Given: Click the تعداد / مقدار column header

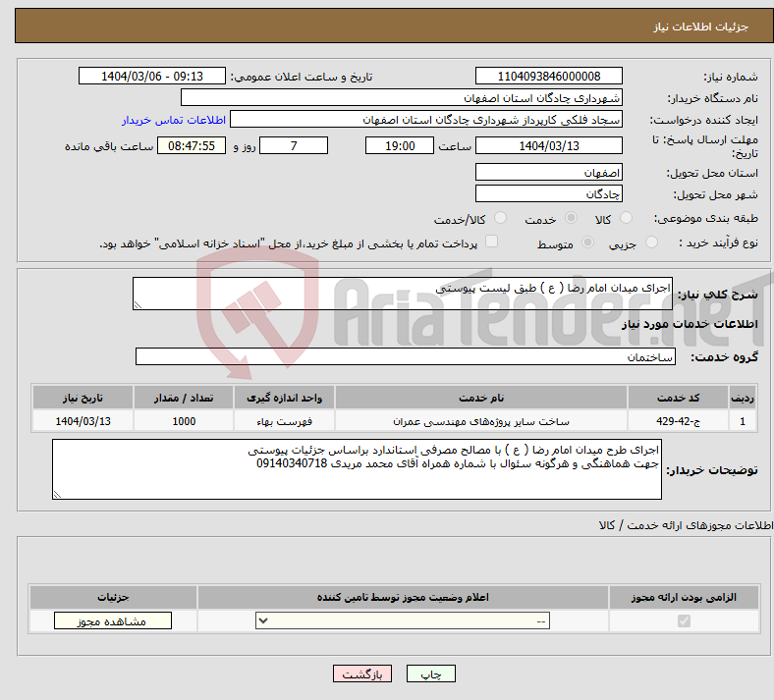Looking at the screenshot, I should [x=184, y=398].
